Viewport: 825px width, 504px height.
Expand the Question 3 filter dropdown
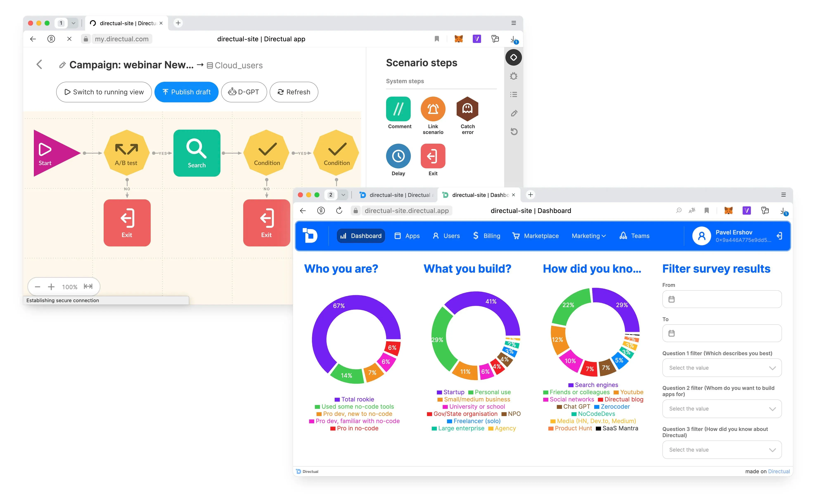722,450
